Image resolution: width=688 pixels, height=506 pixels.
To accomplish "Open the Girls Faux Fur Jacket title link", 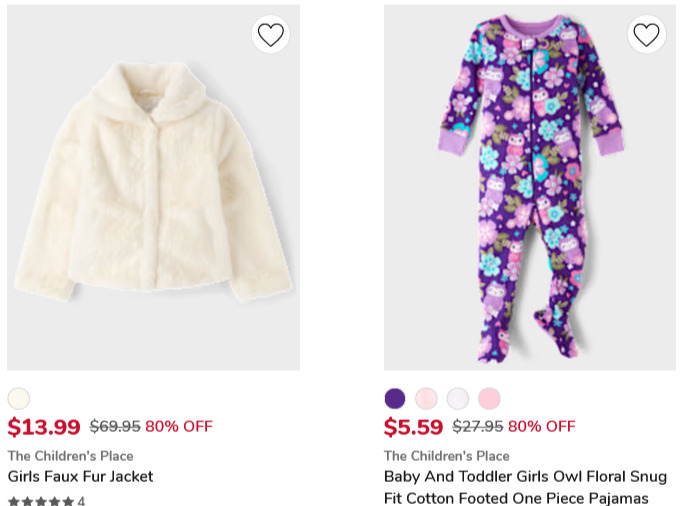I will [81, 477].
